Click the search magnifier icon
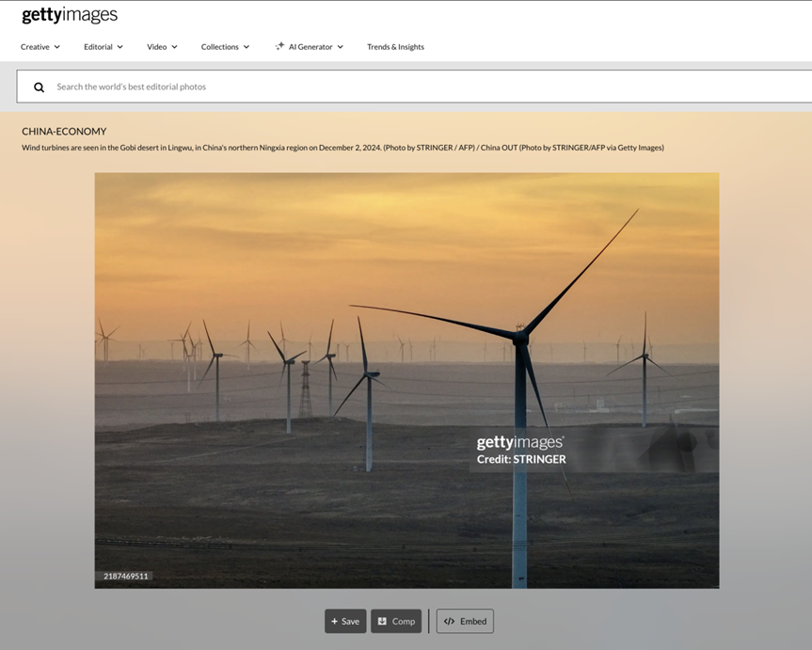Viewport: 812px width, 650px height. [x=40, y=87]
